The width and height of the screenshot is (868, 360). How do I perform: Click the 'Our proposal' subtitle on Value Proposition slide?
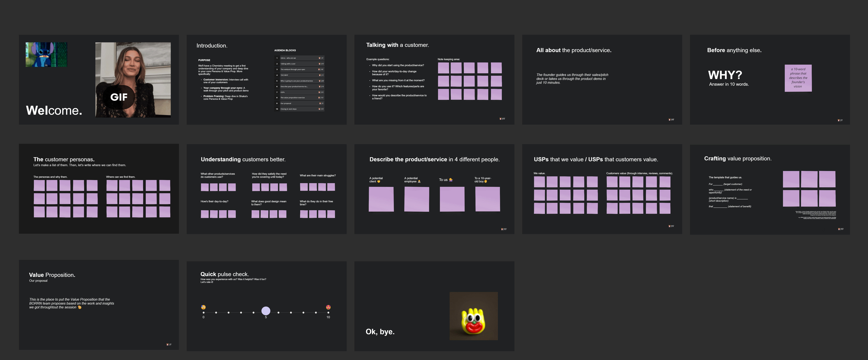(38, 281)
